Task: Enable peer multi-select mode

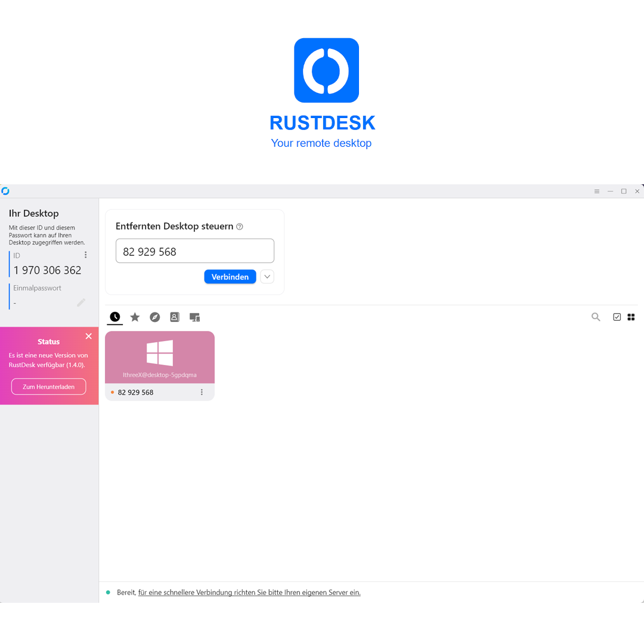Action: [x=617, y=317]
